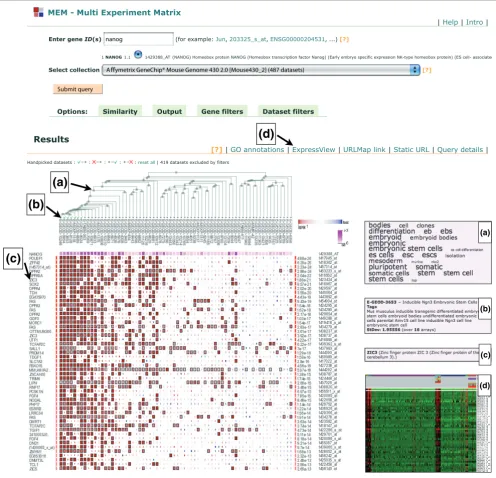Click '419 datasets excluded by filters' text
This screenshot has width=496, height=478.
pyautogui.click(x=195, y=162)
